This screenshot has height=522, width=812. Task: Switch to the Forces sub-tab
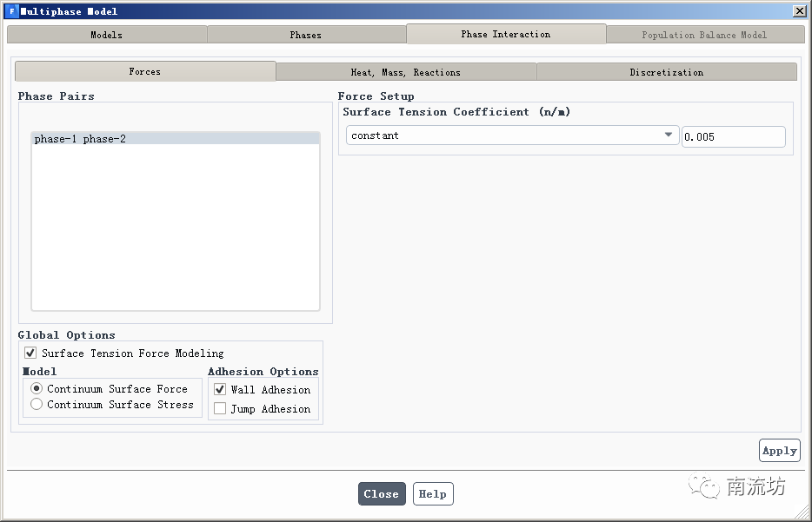coord(145,71)
